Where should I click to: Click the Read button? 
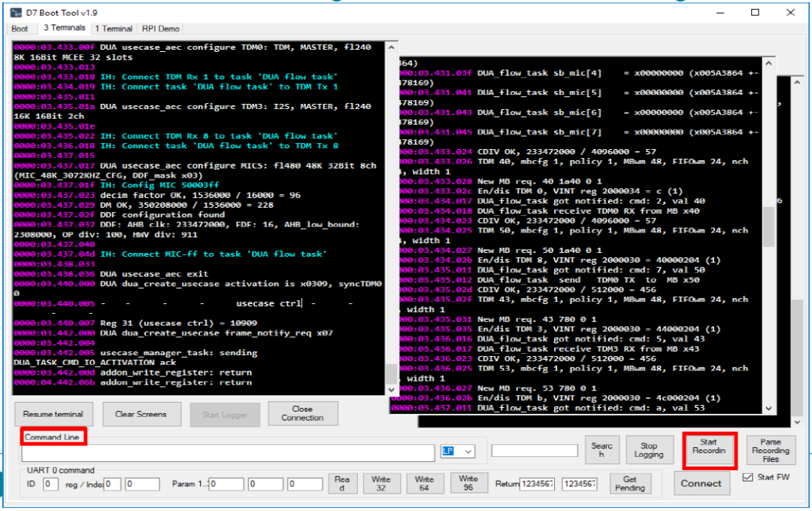343,484
